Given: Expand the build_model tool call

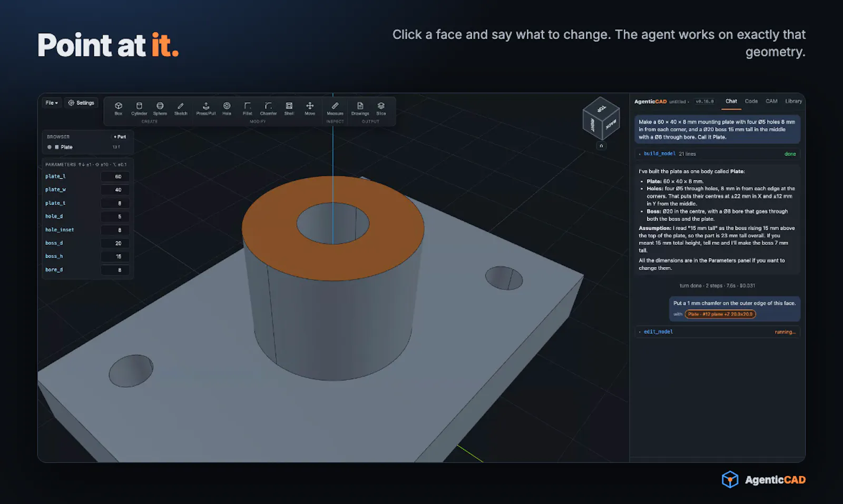Looking at the screenshot, I should tap(717, 154).
